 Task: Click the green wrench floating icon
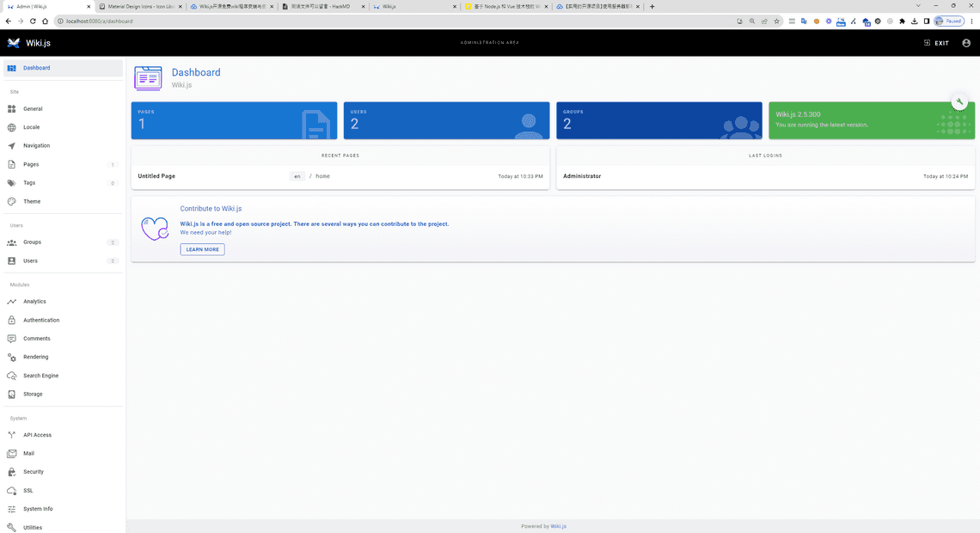point(959,102)
